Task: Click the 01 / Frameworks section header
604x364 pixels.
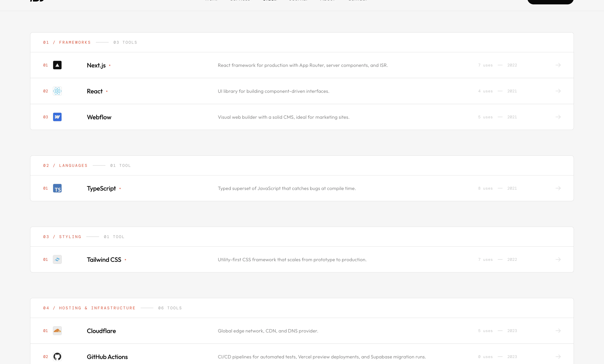Action: click(67, 42)
